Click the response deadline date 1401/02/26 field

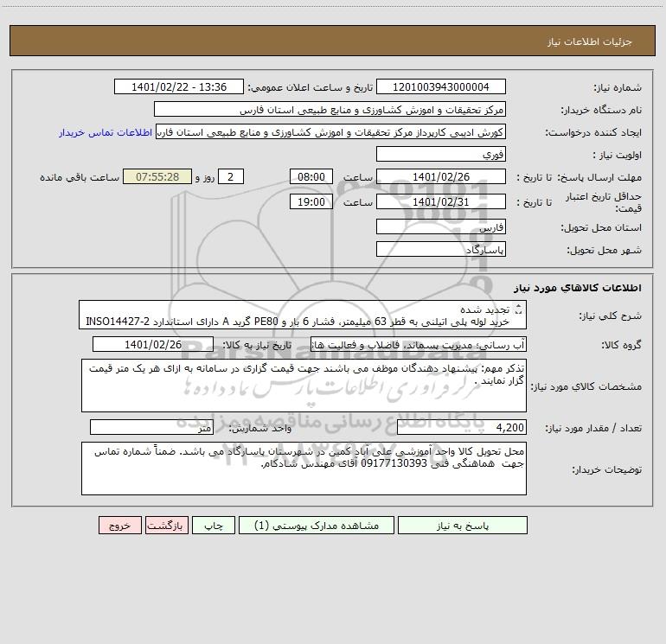pos(441,176)
